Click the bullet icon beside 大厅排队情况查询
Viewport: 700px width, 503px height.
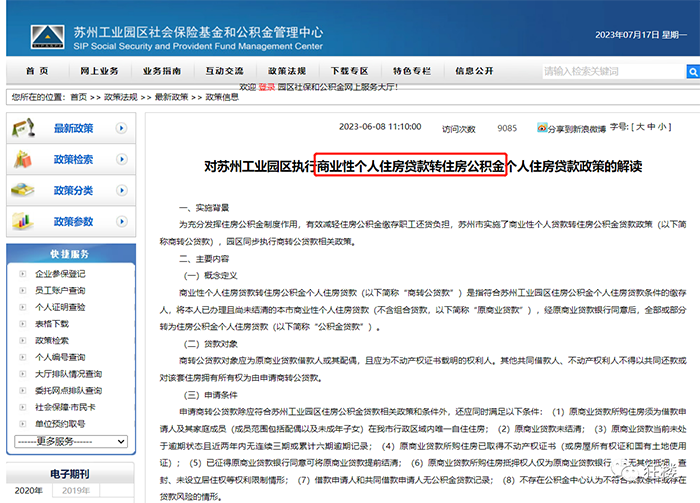(23, 374)
